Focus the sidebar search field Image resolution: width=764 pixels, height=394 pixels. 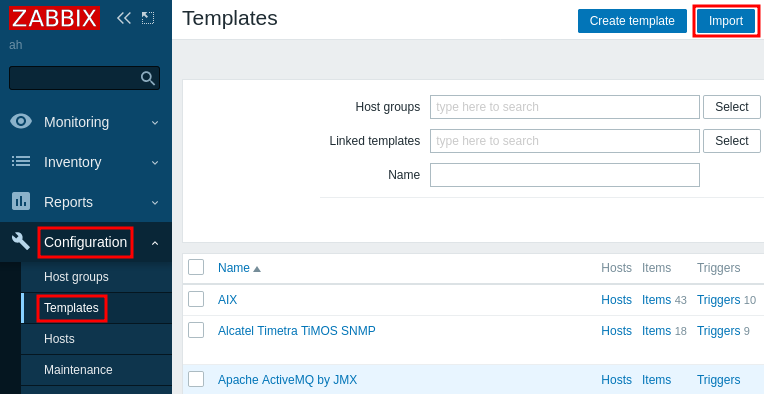tap(84, 78)
